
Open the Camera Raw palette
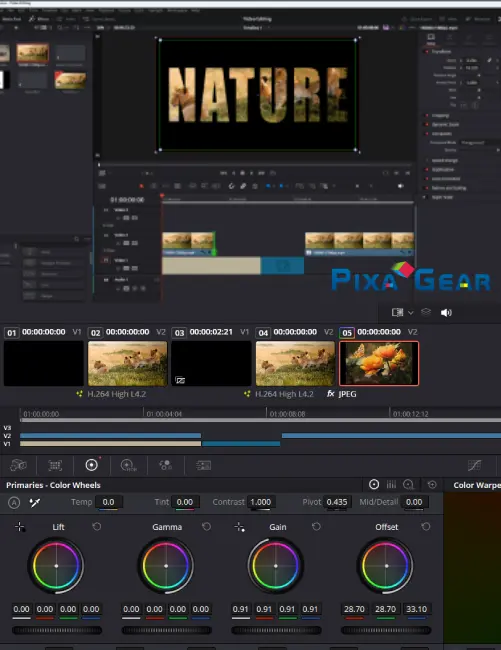tap(18, 465)
